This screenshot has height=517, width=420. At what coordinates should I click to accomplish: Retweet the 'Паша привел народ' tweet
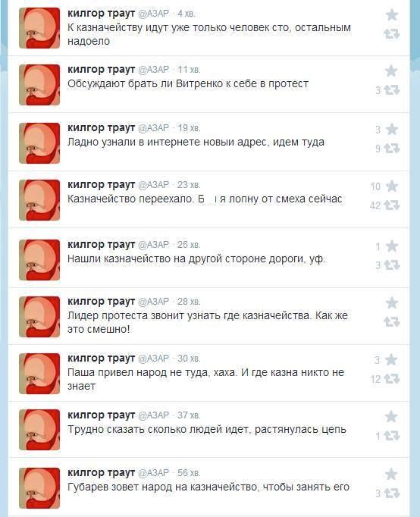[392, 379]
